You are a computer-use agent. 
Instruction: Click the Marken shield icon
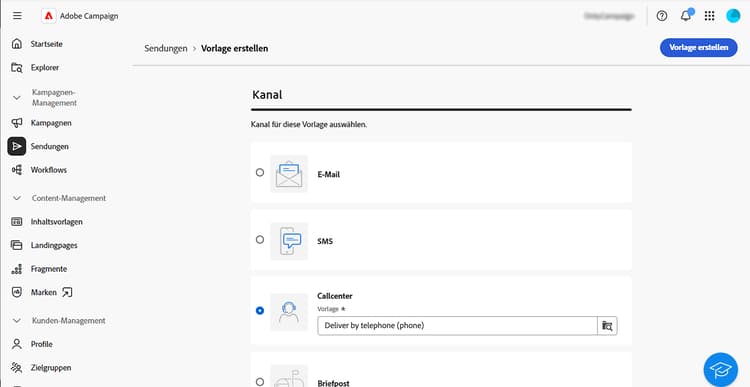(x=17, y=292)
